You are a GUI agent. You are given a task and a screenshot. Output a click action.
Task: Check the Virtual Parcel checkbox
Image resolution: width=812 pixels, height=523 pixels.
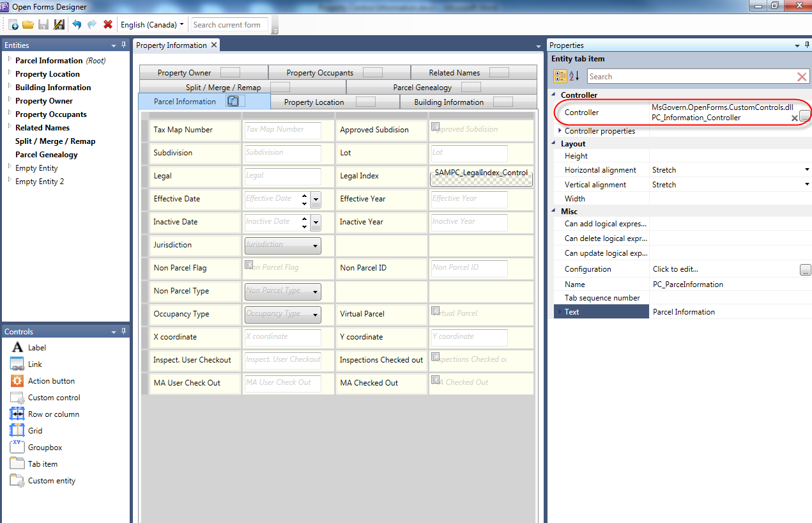click(436, 311)
